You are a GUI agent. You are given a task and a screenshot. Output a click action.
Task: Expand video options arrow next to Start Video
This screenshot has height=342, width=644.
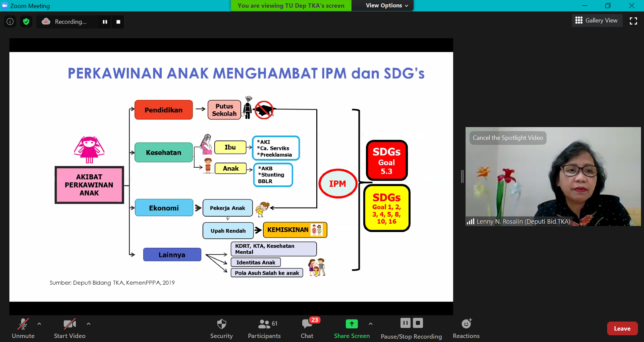(x=89, y=324)
